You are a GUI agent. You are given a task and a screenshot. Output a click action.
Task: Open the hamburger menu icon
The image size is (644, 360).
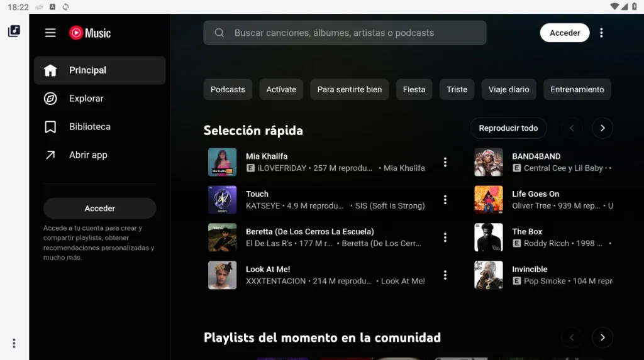point(50,33)
